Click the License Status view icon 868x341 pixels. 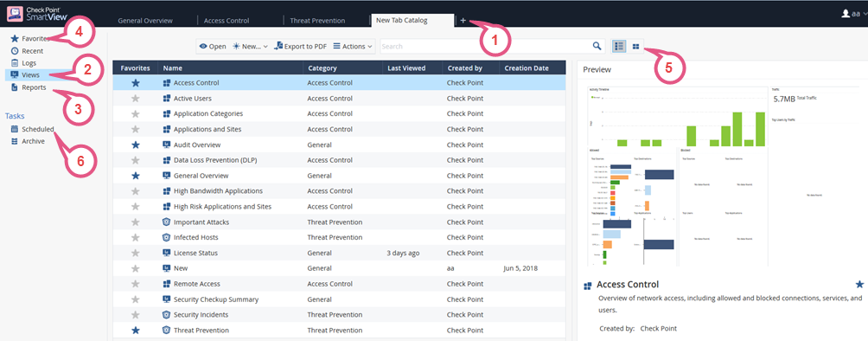coord(167,253)
